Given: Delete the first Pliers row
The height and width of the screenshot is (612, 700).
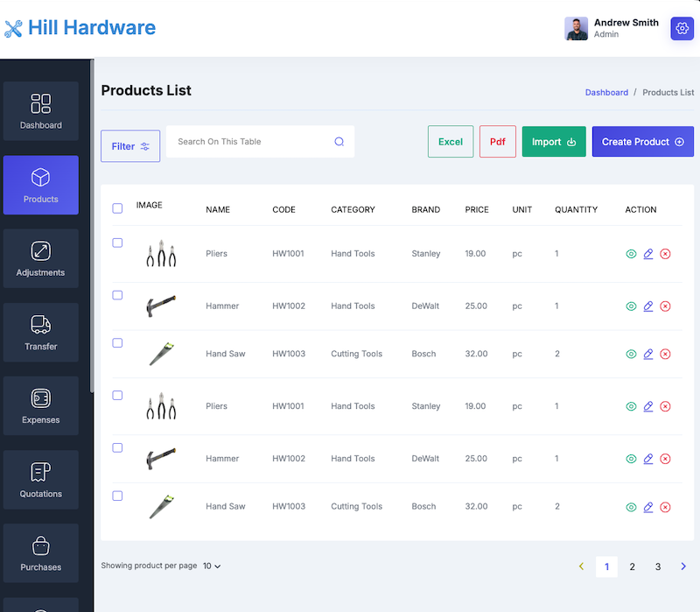Looking at the screenshot, I should click(665, 254).
